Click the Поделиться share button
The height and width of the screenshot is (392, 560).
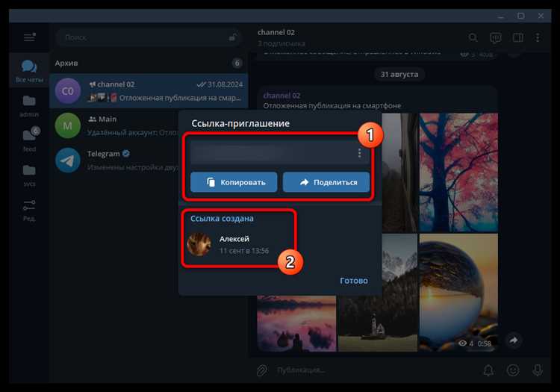pyautogui.click(x=326, y=182)
